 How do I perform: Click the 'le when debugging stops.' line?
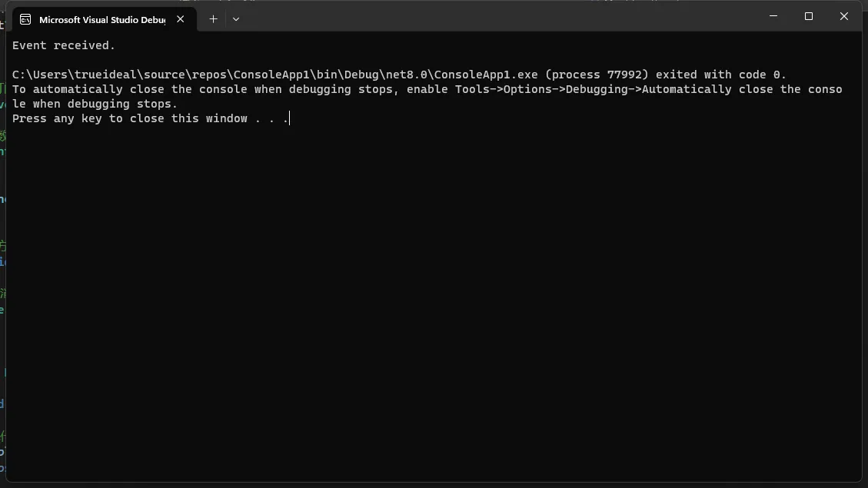95,104
